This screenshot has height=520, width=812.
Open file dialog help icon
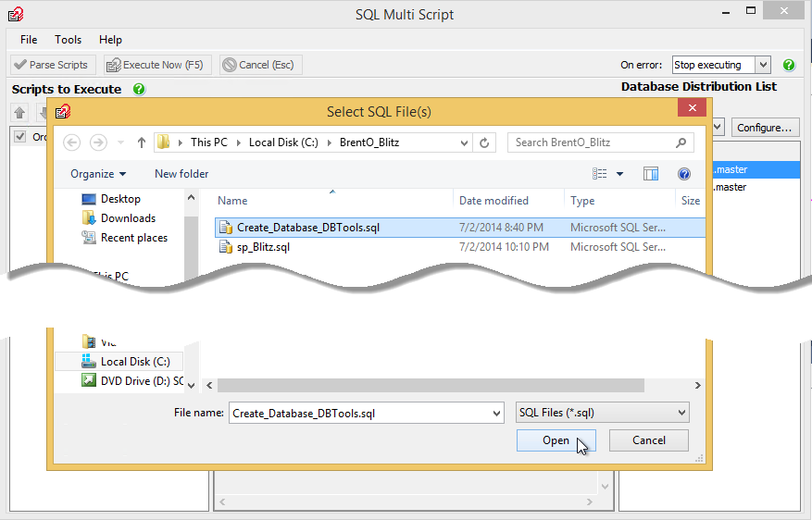tap(684, 174)
